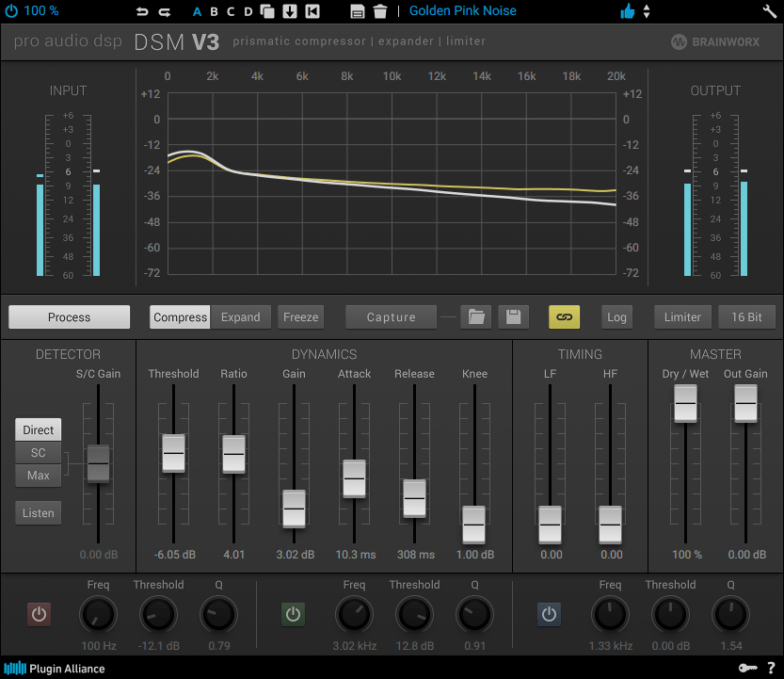
Task: Toggle the blue power button for 1.33 kHz band
Action: [549, 615]
